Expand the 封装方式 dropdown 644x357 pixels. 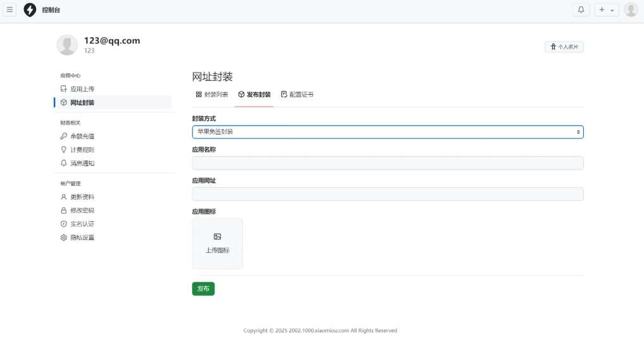(387, 132)
